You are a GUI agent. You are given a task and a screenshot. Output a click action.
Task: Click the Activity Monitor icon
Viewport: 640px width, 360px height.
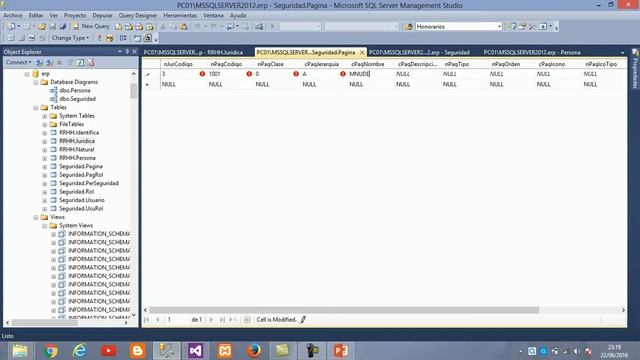[259, 27]
